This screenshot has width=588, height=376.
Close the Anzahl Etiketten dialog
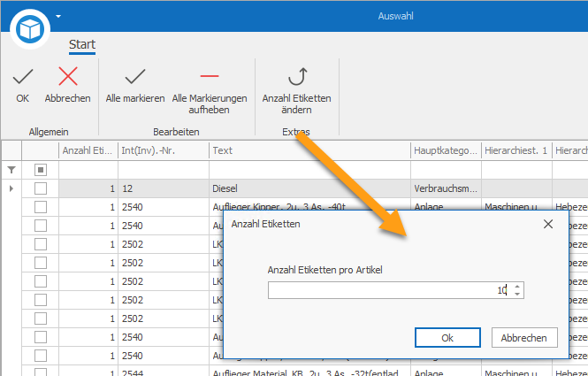coord(548,224)
